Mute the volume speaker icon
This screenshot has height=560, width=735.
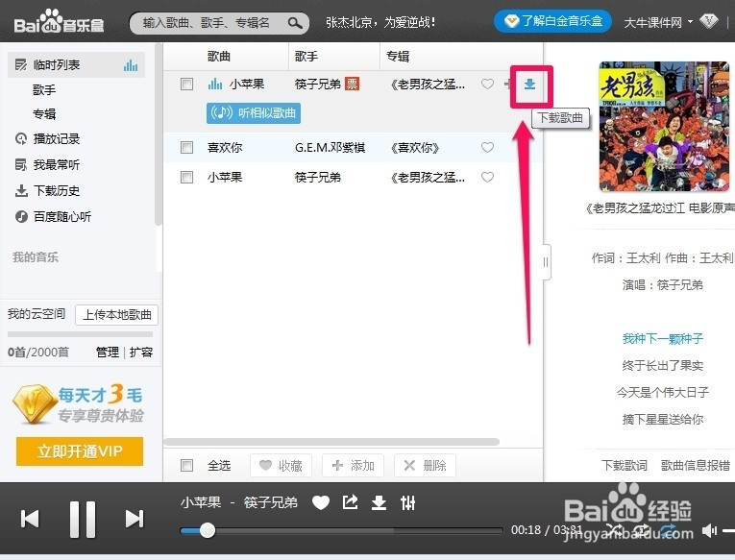[x=709, y=530]
